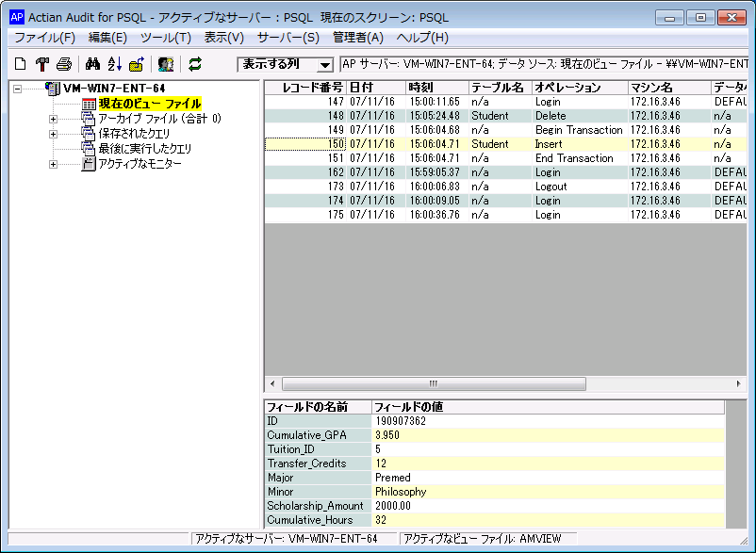This screenshot has width=756, height=553.
Task: Open the サーバー(S) menu
Action: pos(288,38)
